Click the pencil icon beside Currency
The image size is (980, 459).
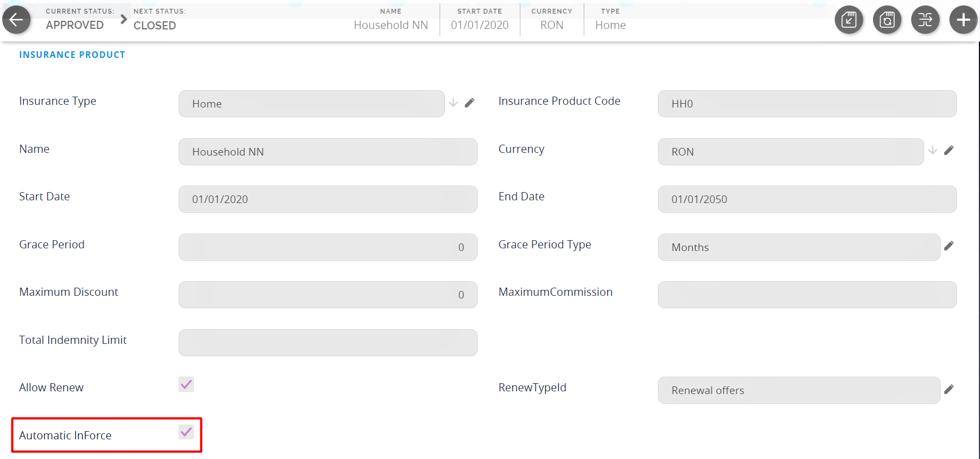(x=949, y=150)
